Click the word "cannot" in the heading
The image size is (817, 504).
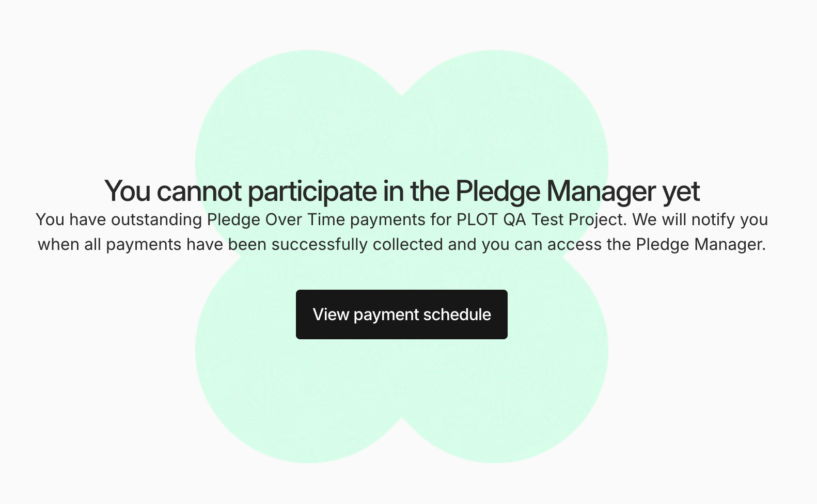pos(199,191)
